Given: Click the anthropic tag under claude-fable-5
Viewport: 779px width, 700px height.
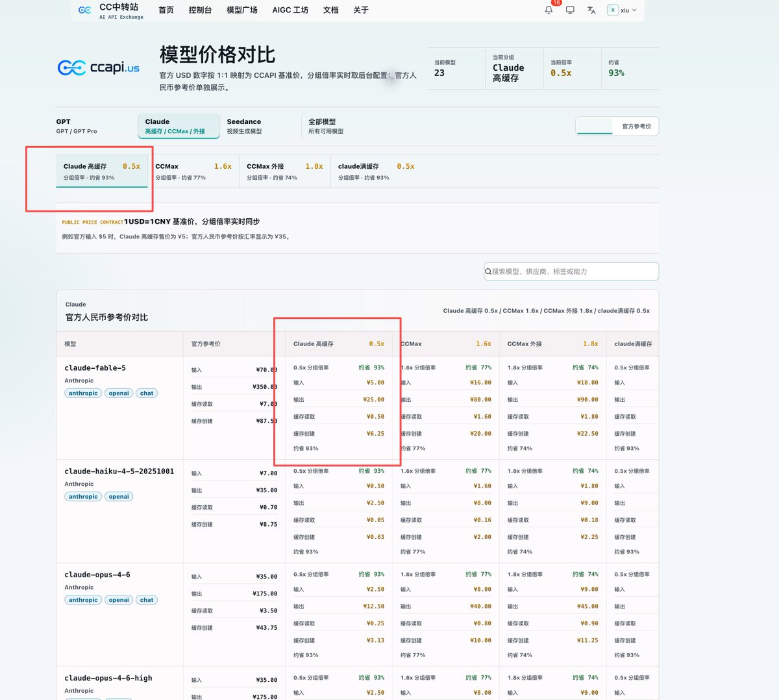Looking at the screenshot, I should tap(83, 393).
